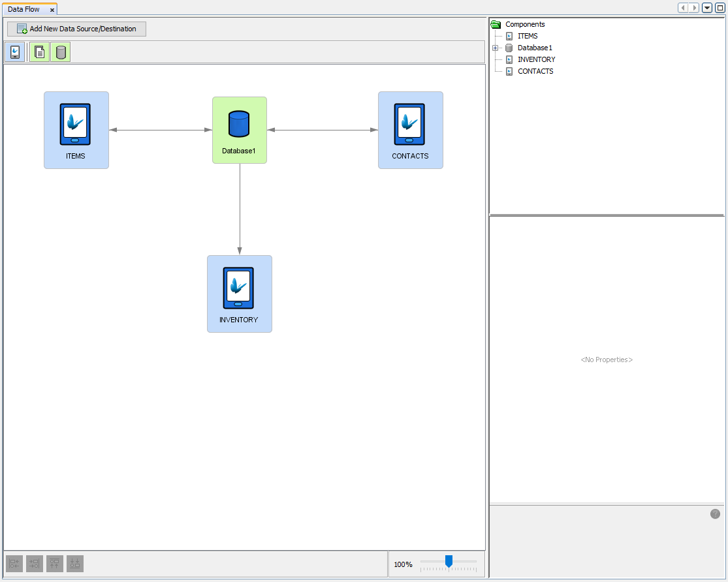Select the mobile application toolbar icon
728x582 pixels.
pyautogui.click(x=14, y=52)
